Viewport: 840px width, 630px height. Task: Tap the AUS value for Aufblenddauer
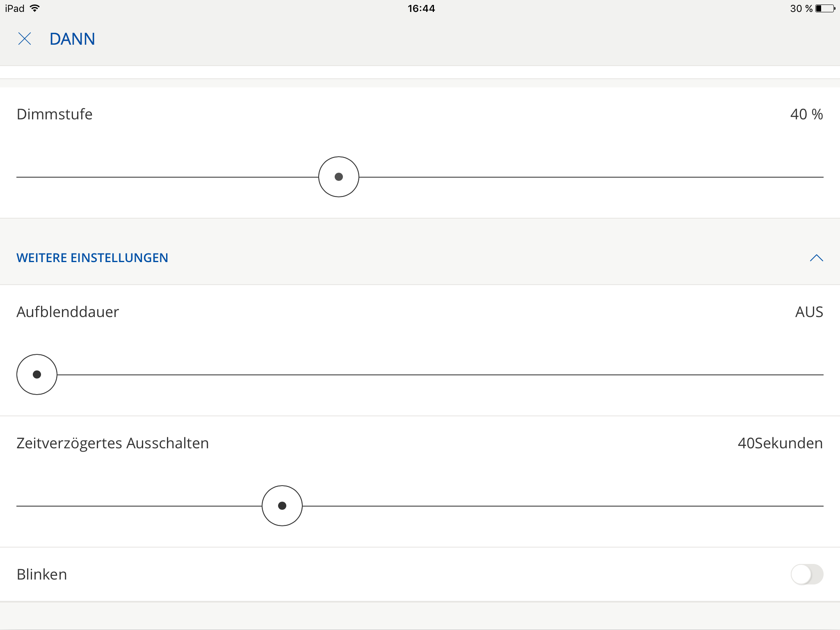pos(809,312)
